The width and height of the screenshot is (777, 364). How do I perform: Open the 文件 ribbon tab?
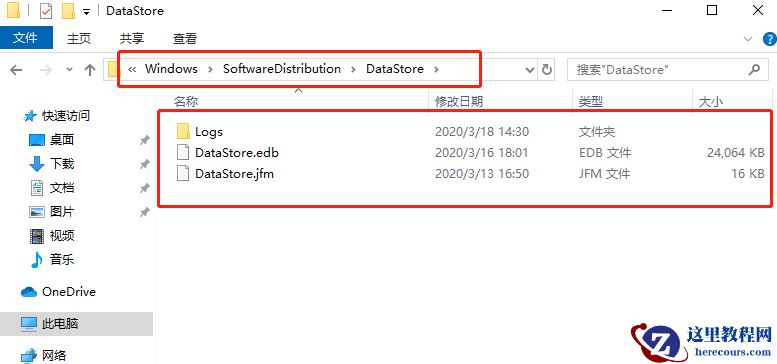[26, 38]
